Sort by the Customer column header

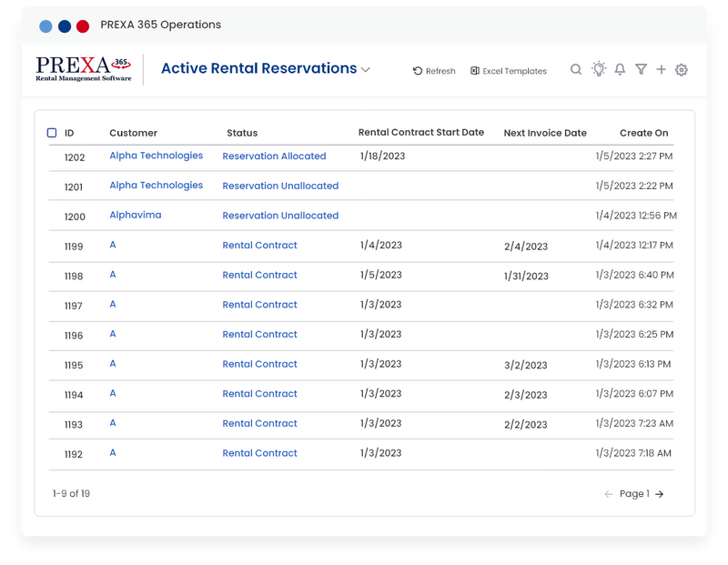click(x=133, y=133)
